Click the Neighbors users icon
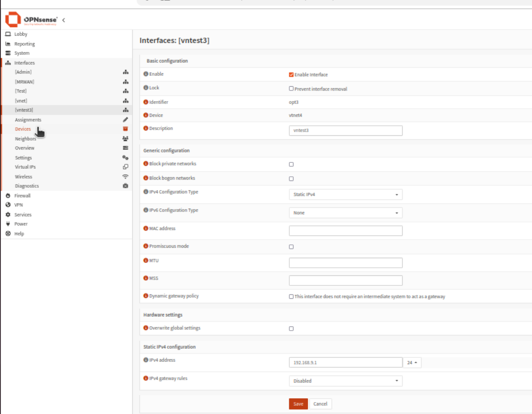532x414 pixels. 126,139
